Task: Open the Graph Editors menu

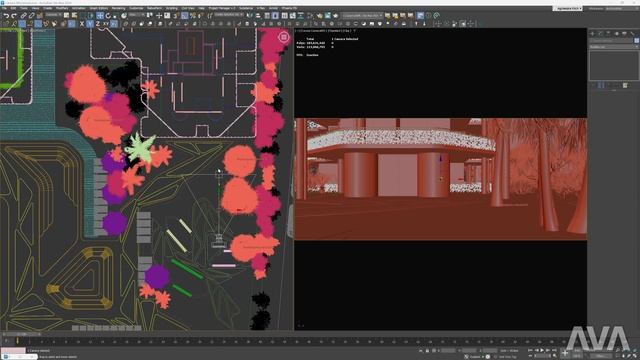Action: pos(98,8)
